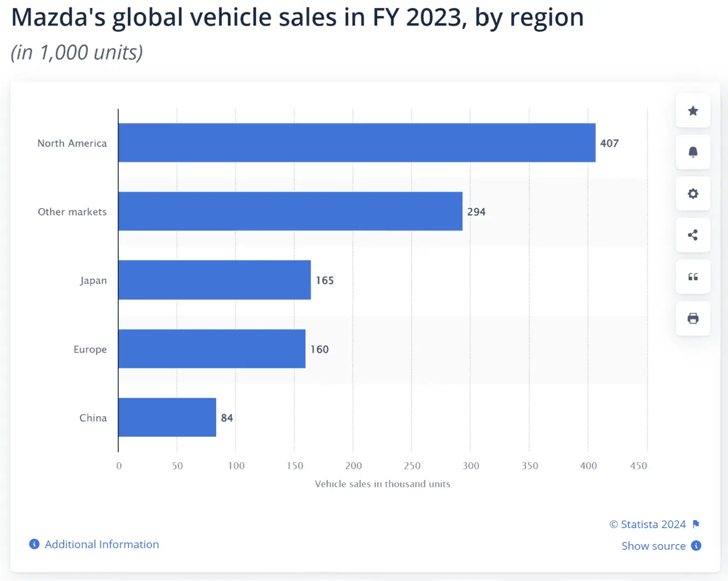Select the North America bar

[x=357, y=143]
